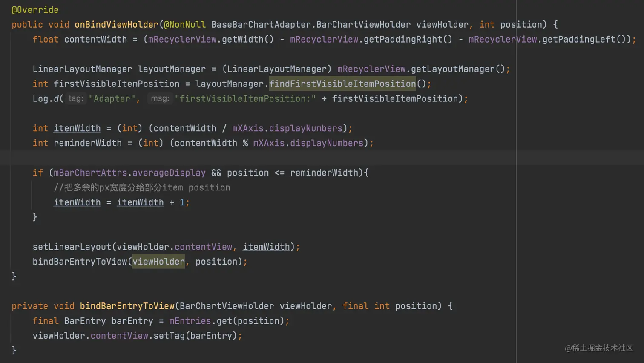Click the setTag method call
This screenshot has height=363, width=644.
click(169, 336)
